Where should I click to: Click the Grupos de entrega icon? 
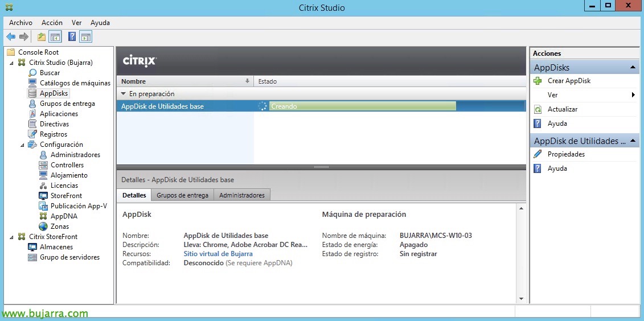tap(32, 104)
